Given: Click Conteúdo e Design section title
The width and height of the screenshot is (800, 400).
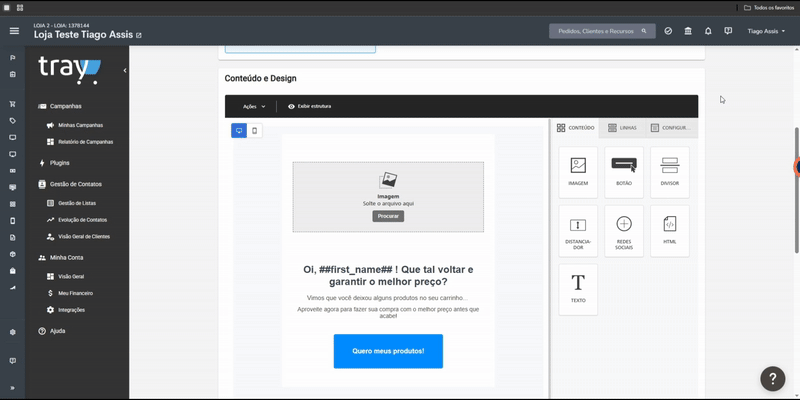Looking at the screenshot, I should point(260,79).
